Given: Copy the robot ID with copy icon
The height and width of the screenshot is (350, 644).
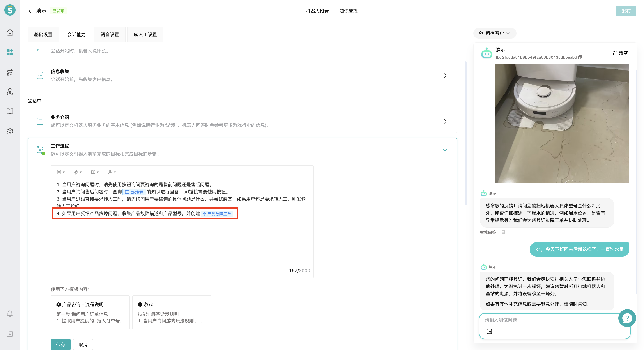Looking at the screenshot, I should click(x=580, y=57).
